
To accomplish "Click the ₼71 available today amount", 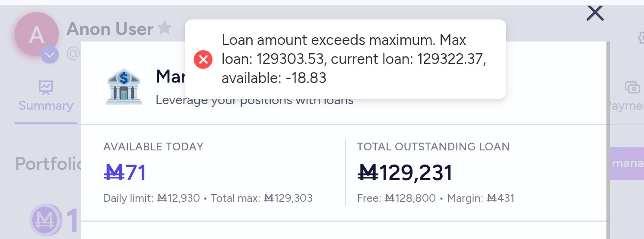I will coord(125,173).
